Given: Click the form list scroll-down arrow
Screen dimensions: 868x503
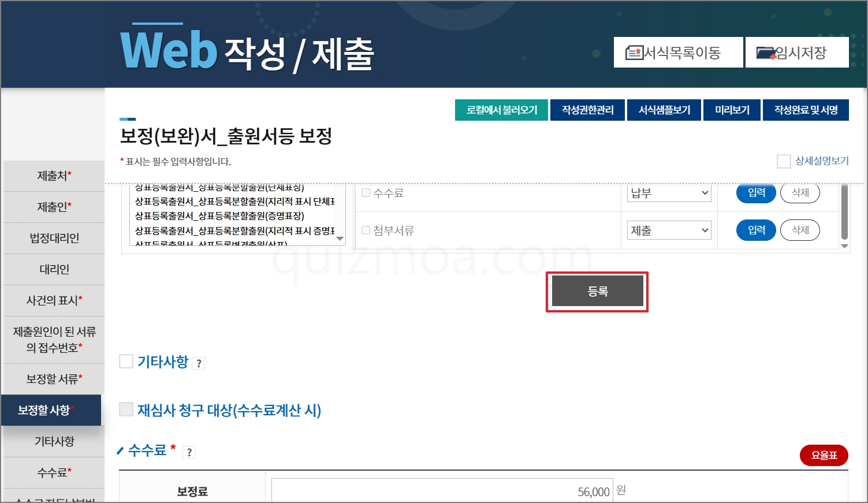Looking at the screenshot, I should (340, 239).
